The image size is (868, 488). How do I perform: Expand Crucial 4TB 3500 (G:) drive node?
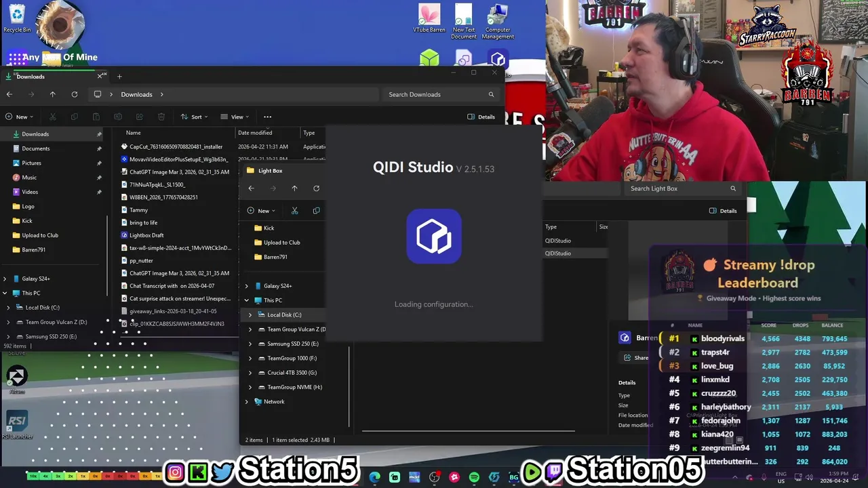[x=250, y=373]
